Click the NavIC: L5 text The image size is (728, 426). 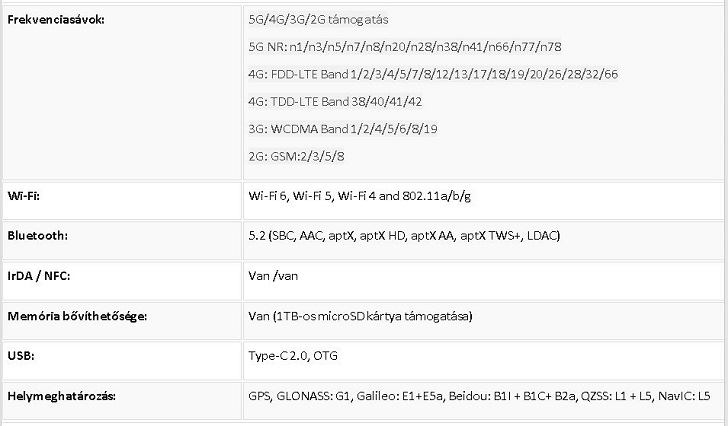(x=684, y=396)
